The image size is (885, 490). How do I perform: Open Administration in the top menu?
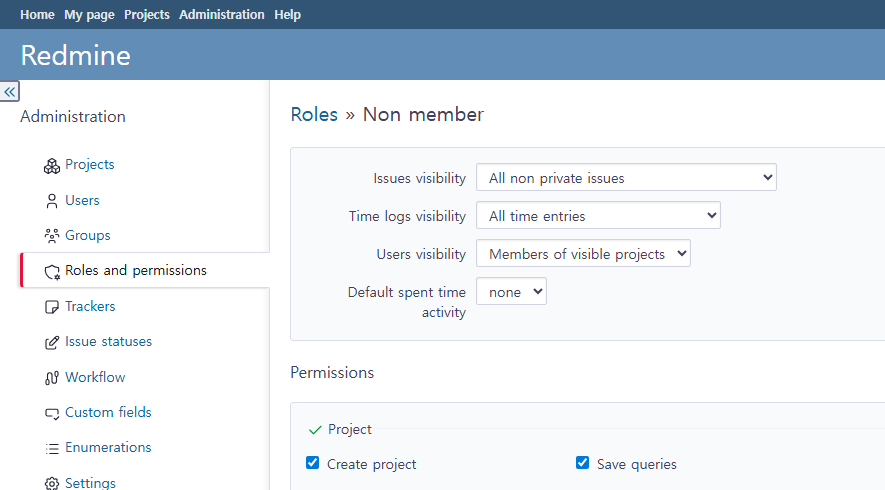point(222,15)
